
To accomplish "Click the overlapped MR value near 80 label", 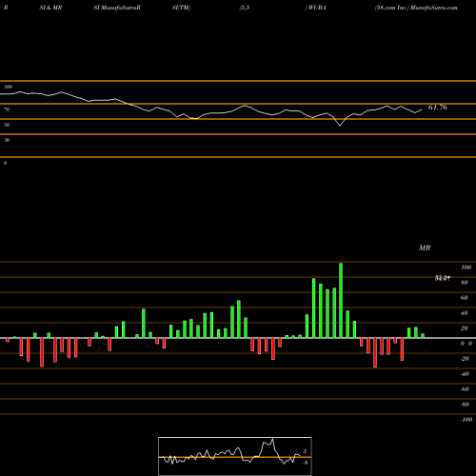I will pyautogui.click(x=443, y=278).
